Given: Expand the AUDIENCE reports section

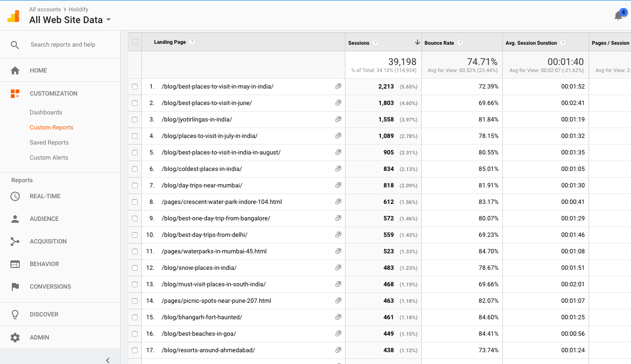Looking at the screenshot, I should click(x=44, y=219).
